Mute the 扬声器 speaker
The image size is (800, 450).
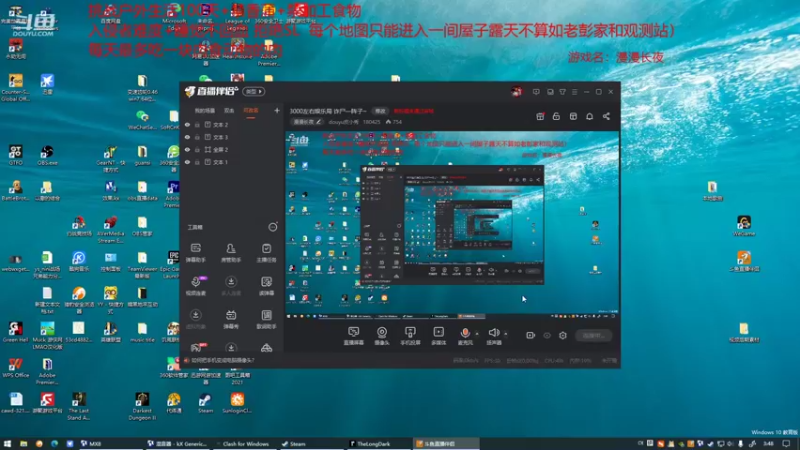pos(494,336)
